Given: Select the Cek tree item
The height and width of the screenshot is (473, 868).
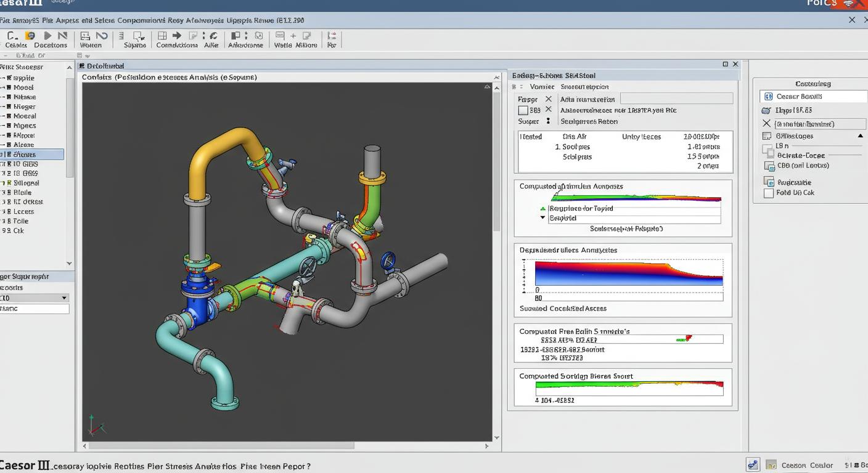Looking at the screenshot, I should 18,230.
